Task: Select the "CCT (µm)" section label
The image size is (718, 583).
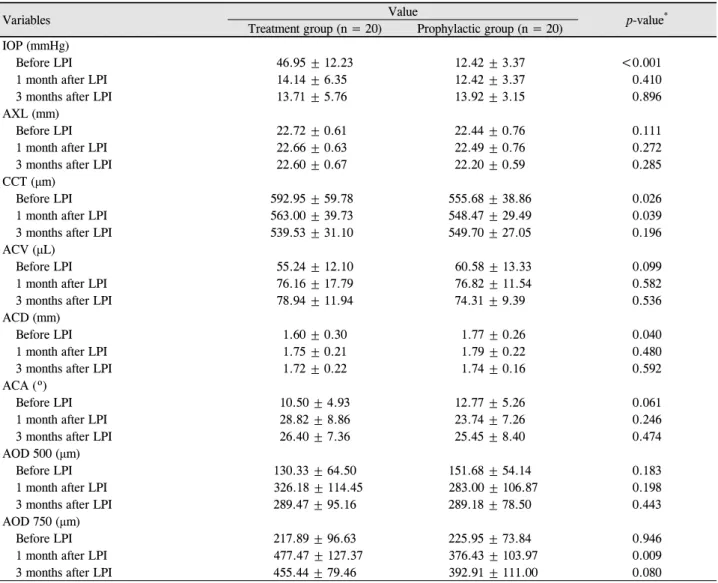Action: click(x=29, y=182)
